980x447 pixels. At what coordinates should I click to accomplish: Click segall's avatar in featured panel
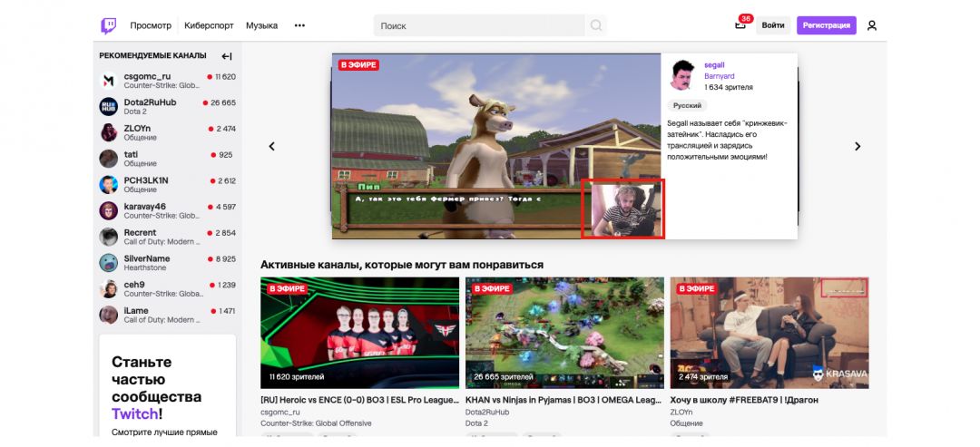click(x=682, y=75)
